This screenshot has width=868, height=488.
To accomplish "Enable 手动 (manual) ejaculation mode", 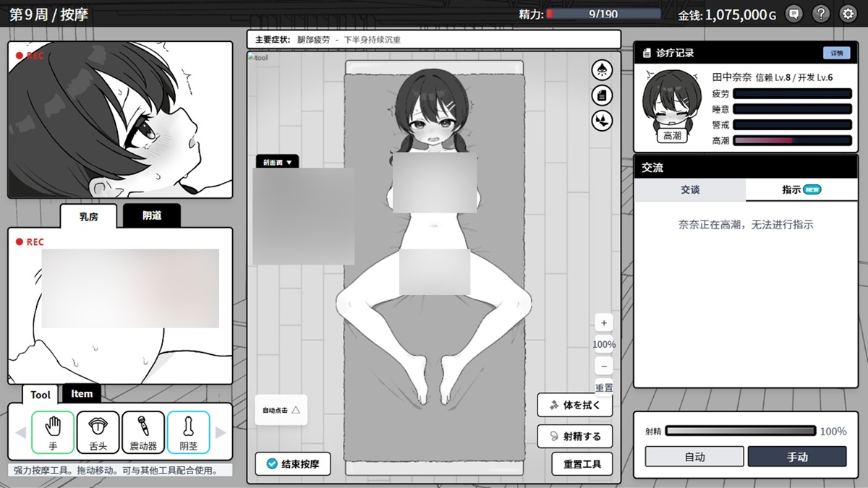I will pyautogui.click(x=796, y=456).
